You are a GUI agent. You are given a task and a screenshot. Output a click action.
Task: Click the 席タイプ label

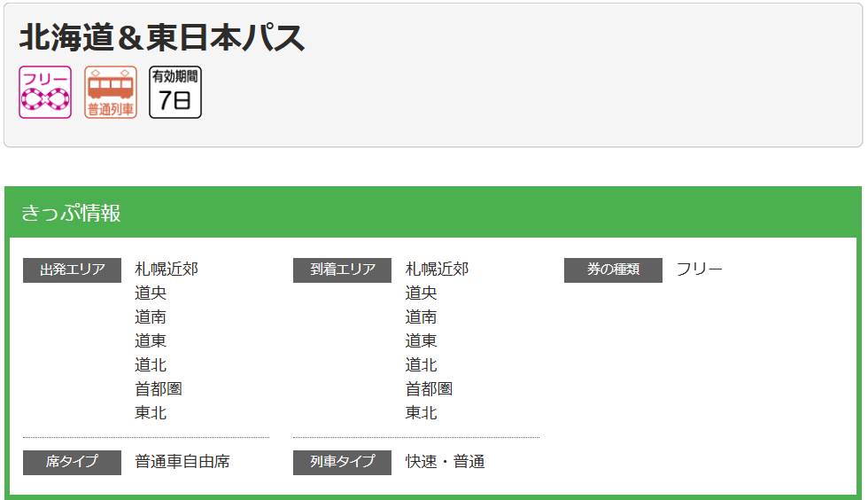[72, 462]
